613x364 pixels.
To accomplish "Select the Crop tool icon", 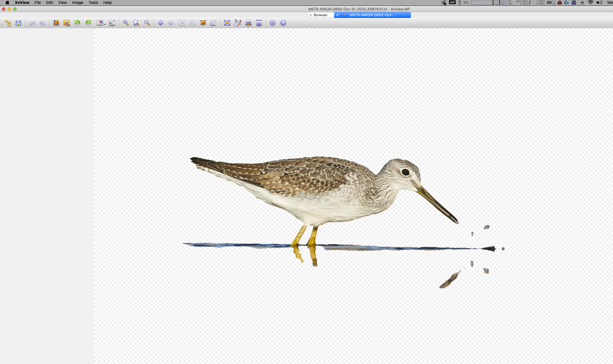I will click(56, 23).
